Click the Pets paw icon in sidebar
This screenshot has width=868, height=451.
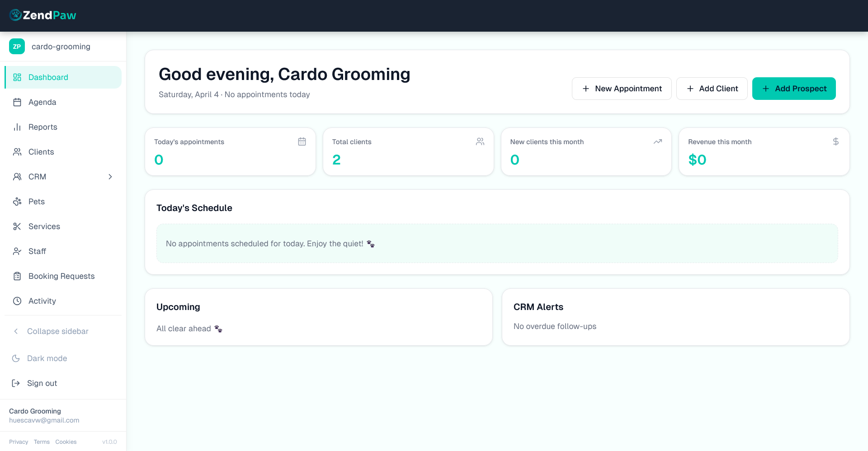(17, 202)
